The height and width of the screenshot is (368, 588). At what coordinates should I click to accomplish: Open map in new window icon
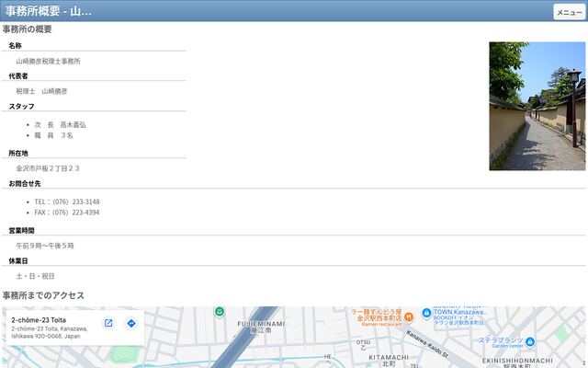108,323
